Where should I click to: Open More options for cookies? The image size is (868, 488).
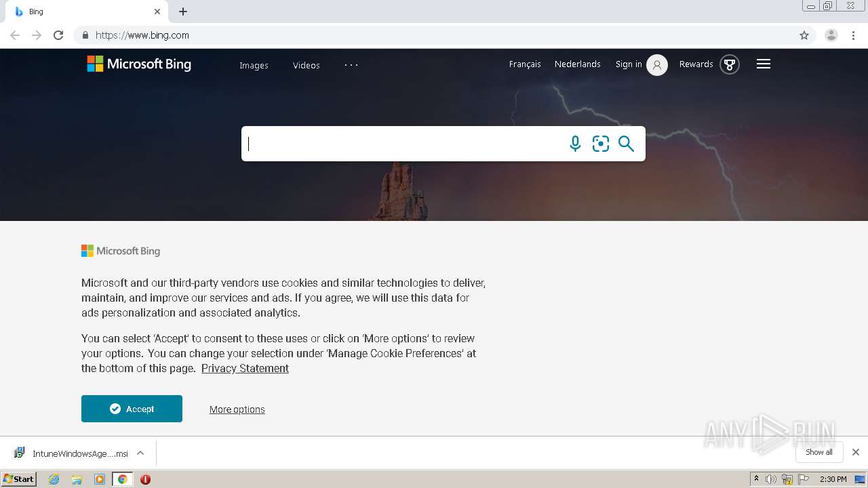pos(237,409)
